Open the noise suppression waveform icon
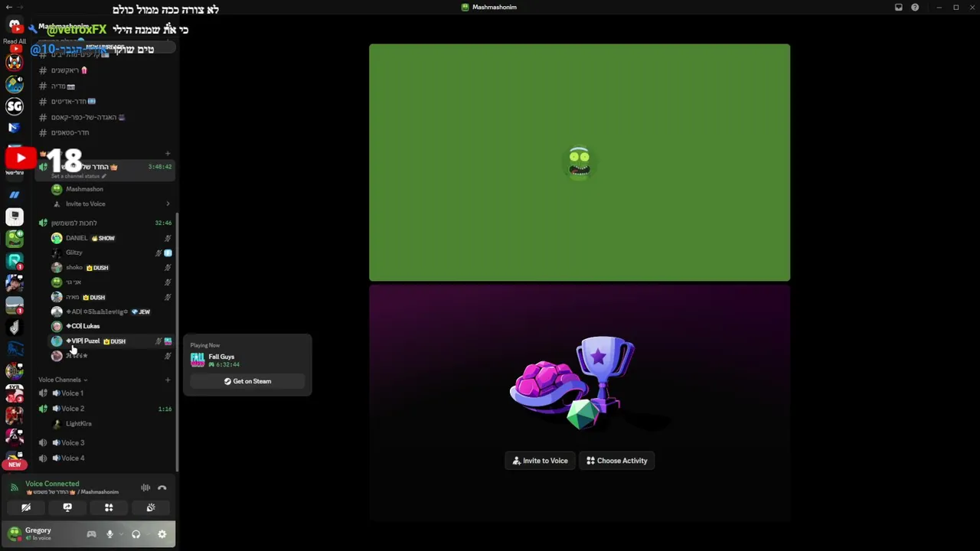Viewport: 980px width, 551px height. (x=145, y=487)
